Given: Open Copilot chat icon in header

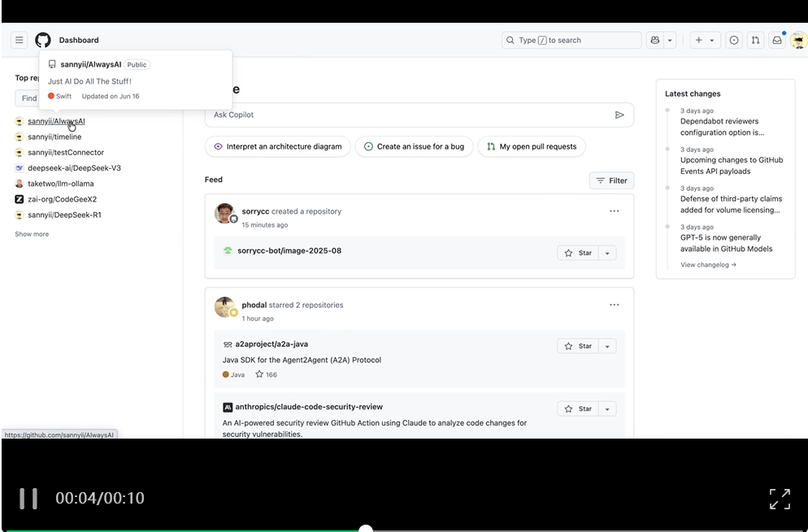Looking at the screenshot, I should pos(655,40).
